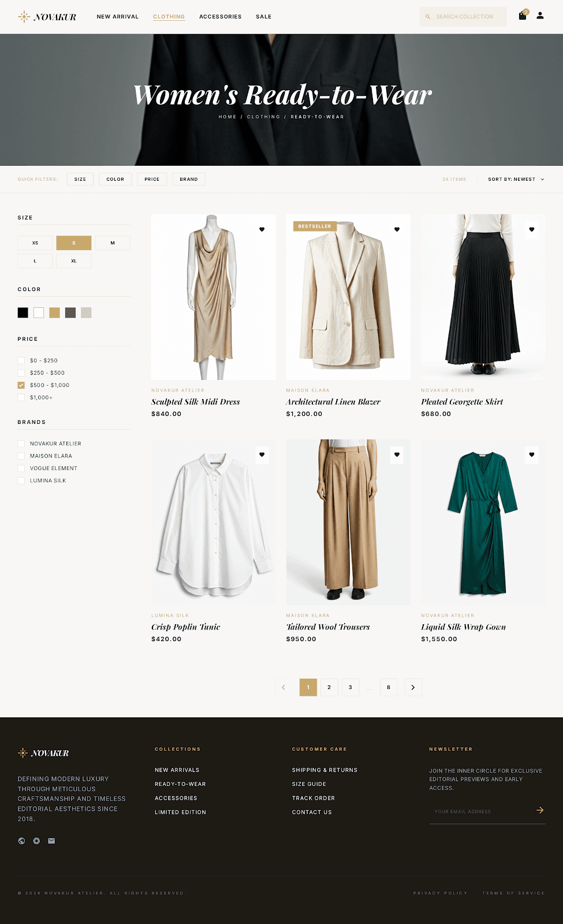Wishlist the Liquid Silk Wrap Gown

coord(531,455)
